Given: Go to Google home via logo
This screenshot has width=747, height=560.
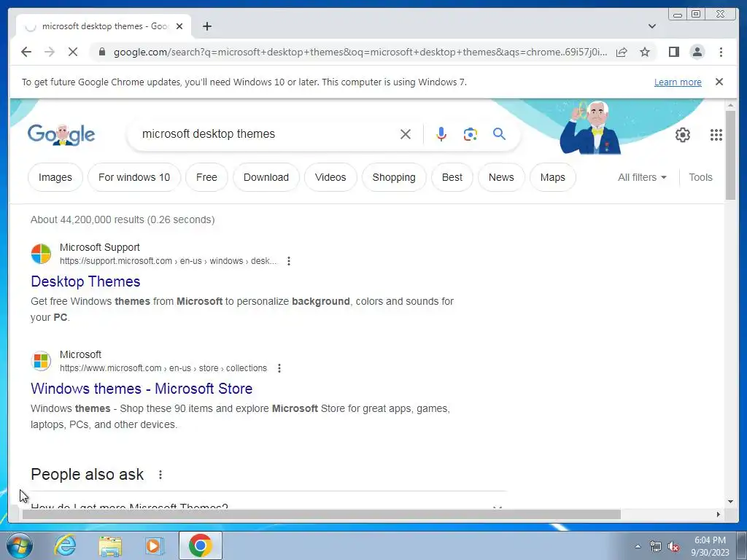Looking at the screenshot, I should click(x=61, y=134).
